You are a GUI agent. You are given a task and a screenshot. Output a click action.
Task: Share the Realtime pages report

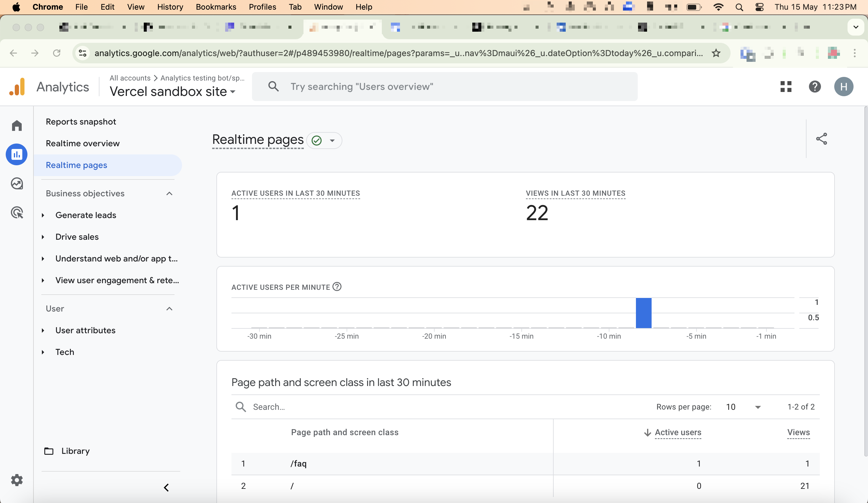point(822,139)
